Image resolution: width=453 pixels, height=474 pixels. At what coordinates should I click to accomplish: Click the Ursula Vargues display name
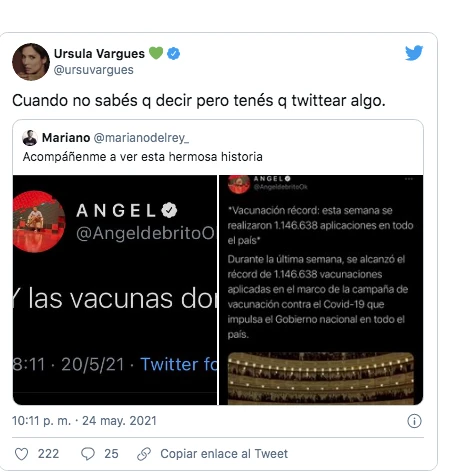pyautogui.click(x=99, y=53)
